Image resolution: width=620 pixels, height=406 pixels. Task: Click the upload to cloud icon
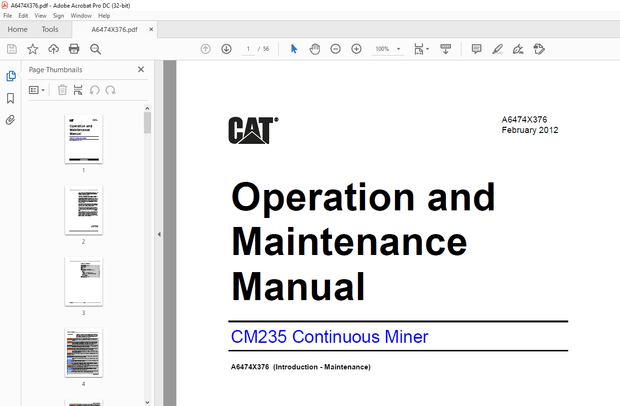pos(53,49)
